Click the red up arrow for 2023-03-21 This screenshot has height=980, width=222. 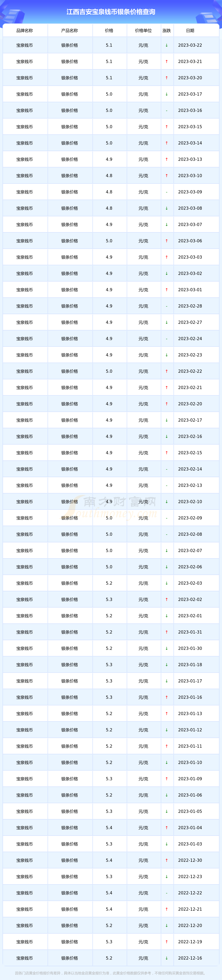[x=167, y=62]
